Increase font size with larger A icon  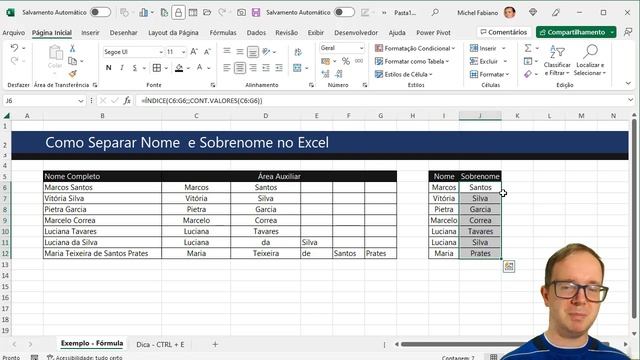click(x=194, y=52)
